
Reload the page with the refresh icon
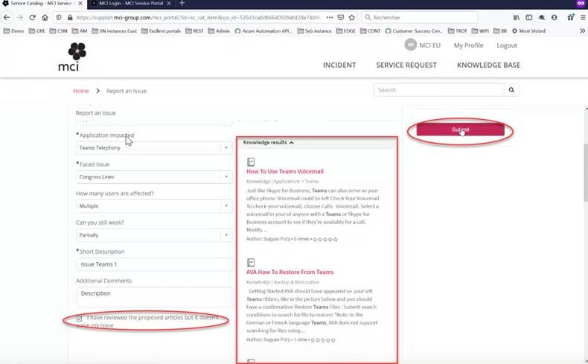point(32,17)
